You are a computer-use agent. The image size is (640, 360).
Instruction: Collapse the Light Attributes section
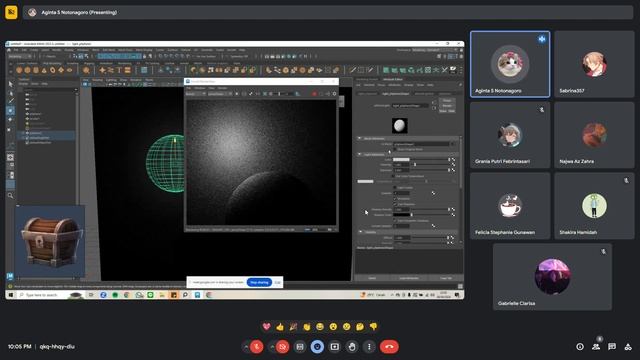click(360, 154)
